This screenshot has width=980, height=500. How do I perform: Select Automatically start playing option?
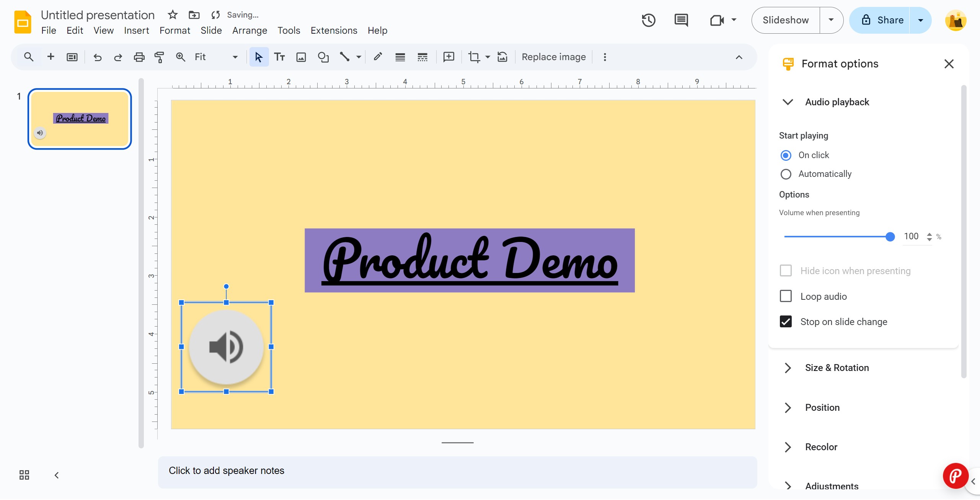(x=786, y=174)
